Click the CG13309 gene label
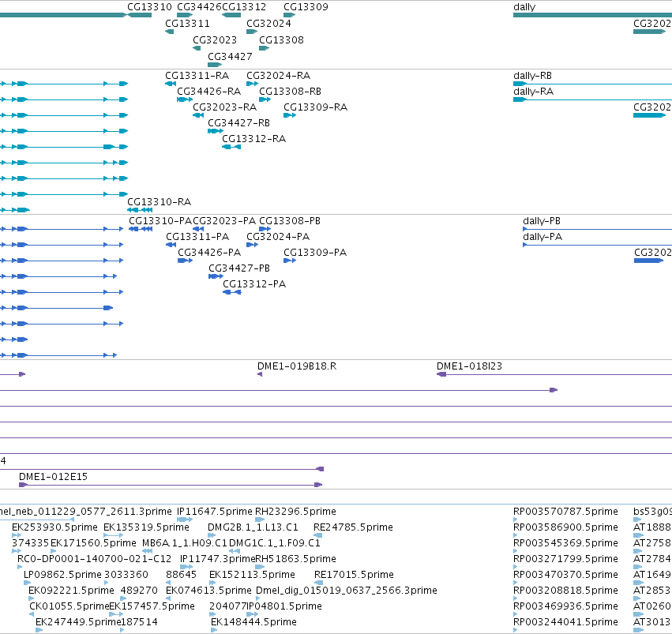 click(306, 7)
